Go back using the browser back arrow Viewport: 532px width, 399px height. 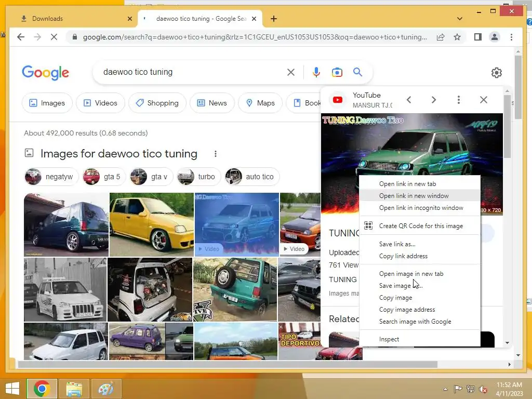(x=21, y=37)
